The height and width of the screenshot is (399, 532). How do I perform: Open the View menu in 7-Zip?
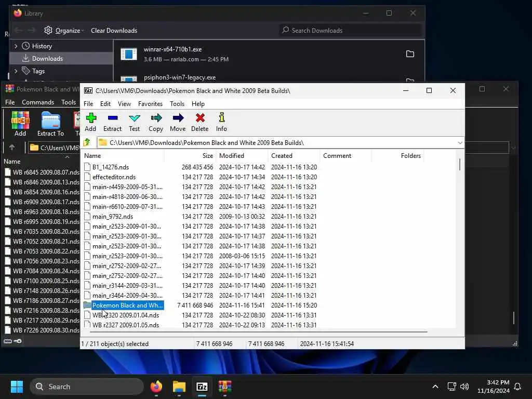124,104
